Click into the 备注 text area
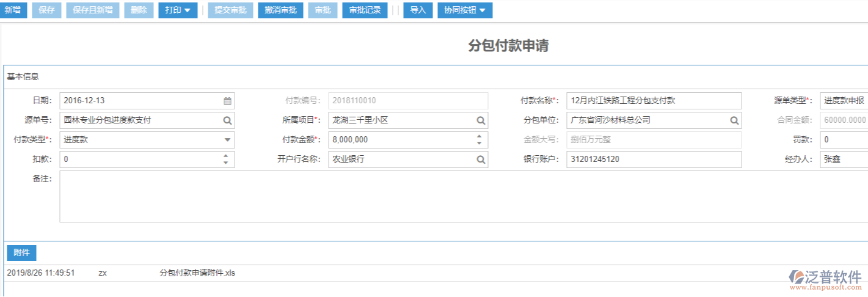 pos(428,196)
